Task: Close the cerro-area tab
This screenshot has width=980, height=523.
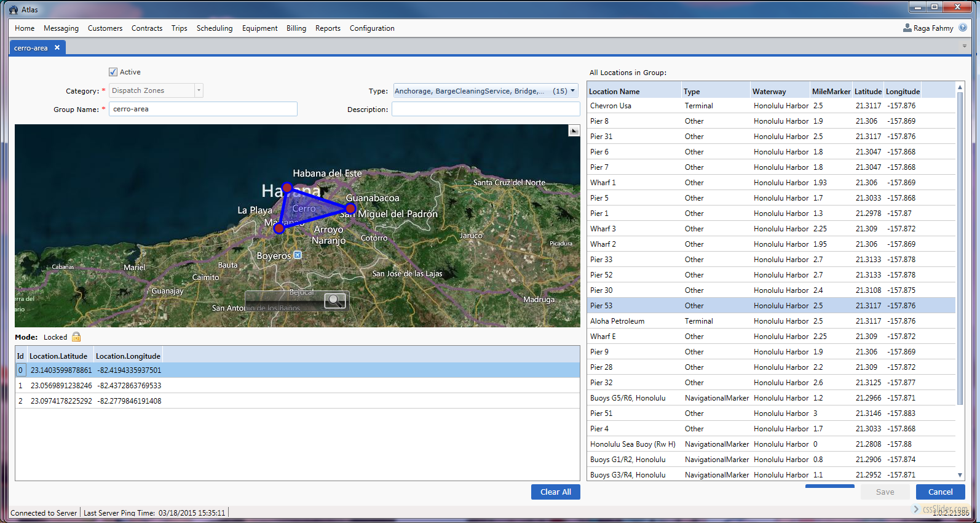Action: (57, 47)
